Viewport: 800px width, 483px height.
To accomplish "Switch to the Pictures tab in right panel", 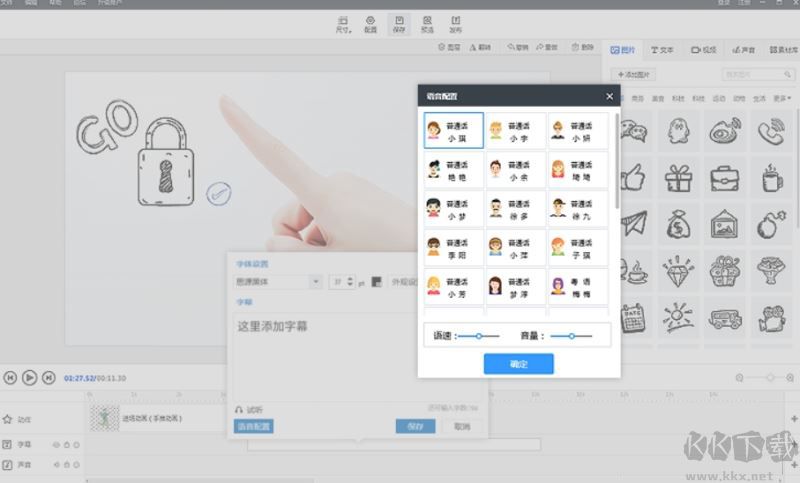I will (x=622, y=50).
